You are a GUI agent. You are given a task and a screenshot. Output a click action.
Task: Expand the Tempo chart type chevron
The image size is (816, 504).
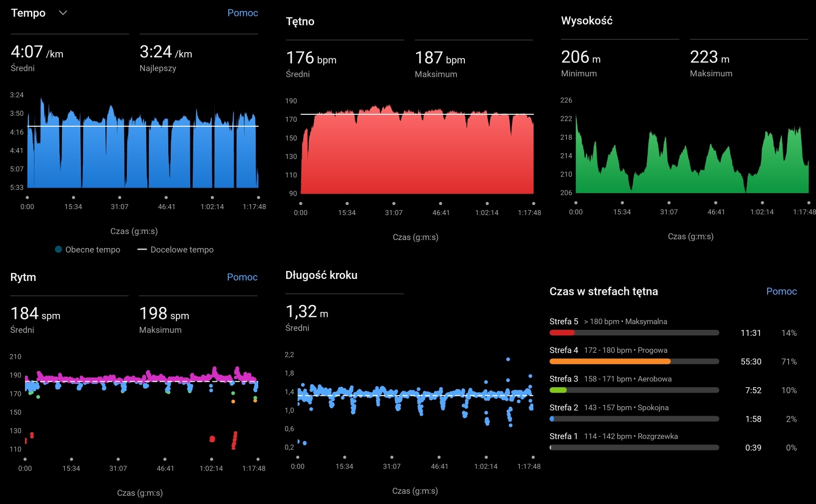point(63,13)
